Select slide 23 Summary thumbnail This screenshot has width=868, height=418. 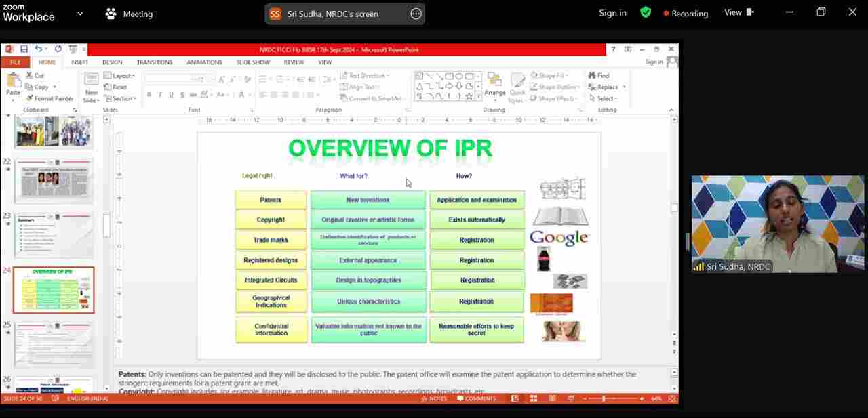point(54,236)
